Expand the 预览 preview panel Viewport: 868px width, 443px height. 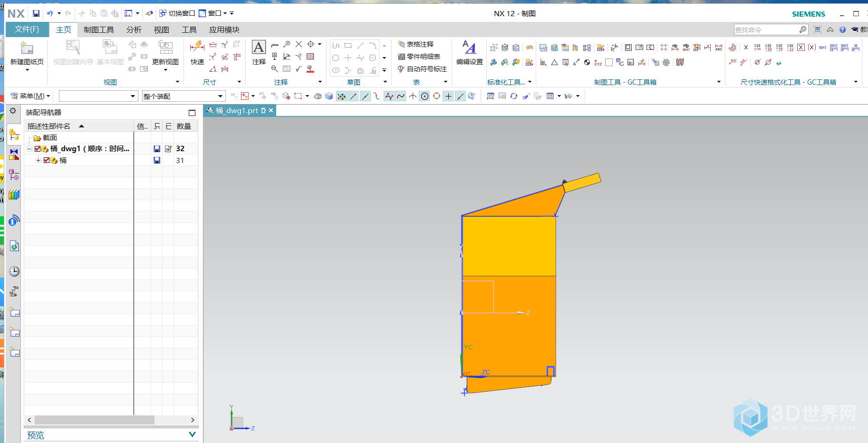click(192, 434)
